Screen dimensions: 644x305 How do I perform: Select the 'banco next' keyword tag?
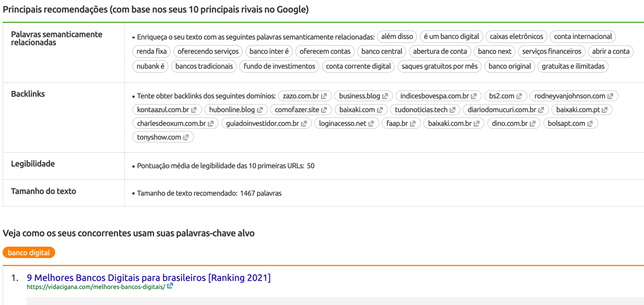(494, 51)
